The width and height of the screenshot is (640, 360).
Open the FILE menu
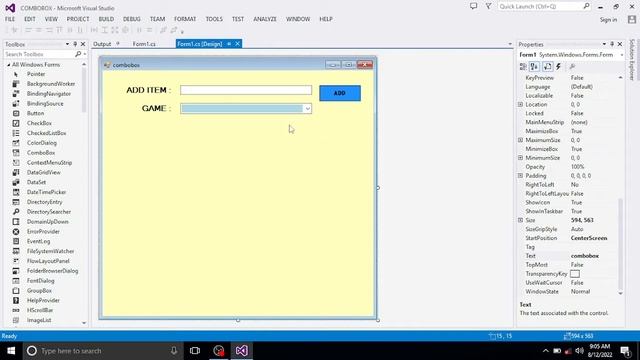click(x=10, y=19)
